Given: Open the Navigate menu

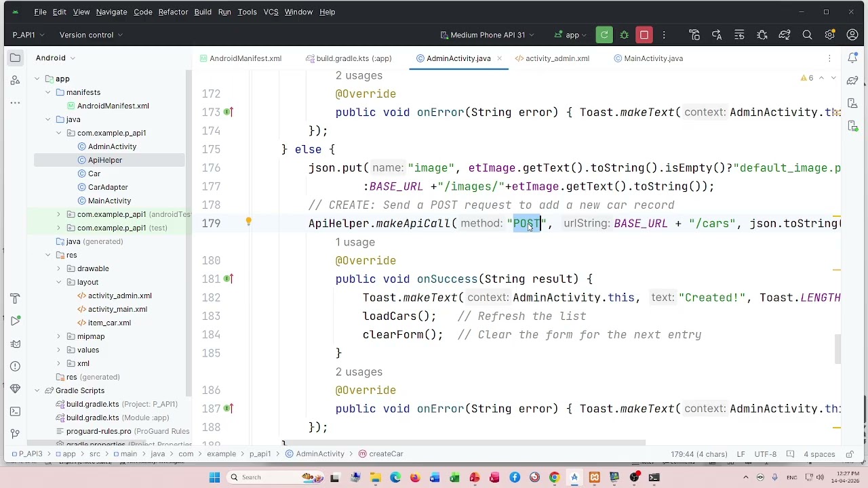Looking at the screenshot, I should point(111,12).
